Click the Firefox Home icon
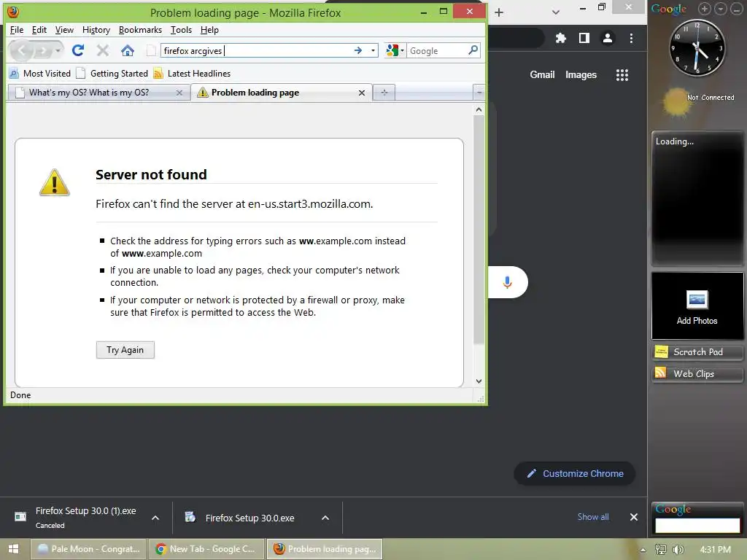This screenshot has height=560, width=747. pos(127,50)
